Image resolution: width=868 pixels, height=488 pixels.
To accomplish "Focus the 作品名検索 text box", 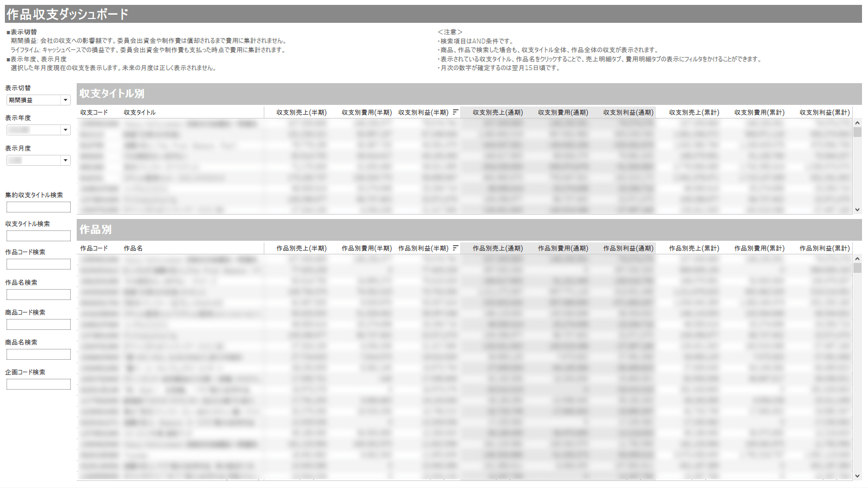I will (x=39, y=295).
